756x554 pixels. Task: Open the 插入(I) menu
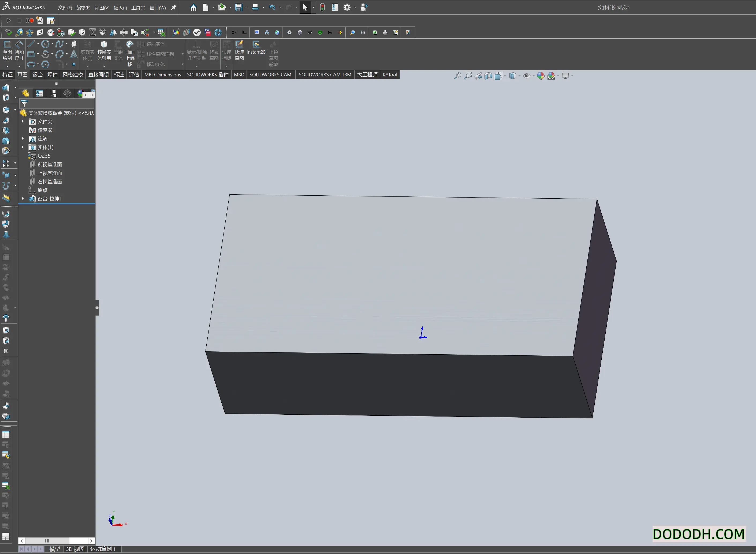(120, 8)
